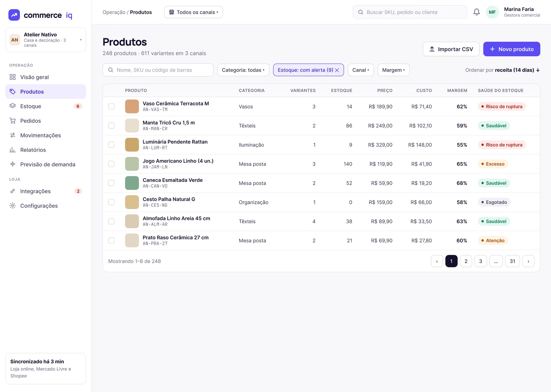Click the MF user avatar
The height and width of the screenshot is (392, 551).
pos(492,12)
